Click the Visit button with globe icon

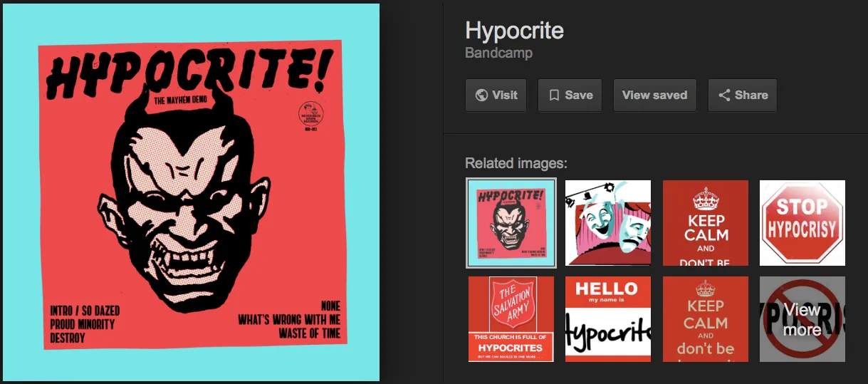pyautogui.click(x=496, y=95)
